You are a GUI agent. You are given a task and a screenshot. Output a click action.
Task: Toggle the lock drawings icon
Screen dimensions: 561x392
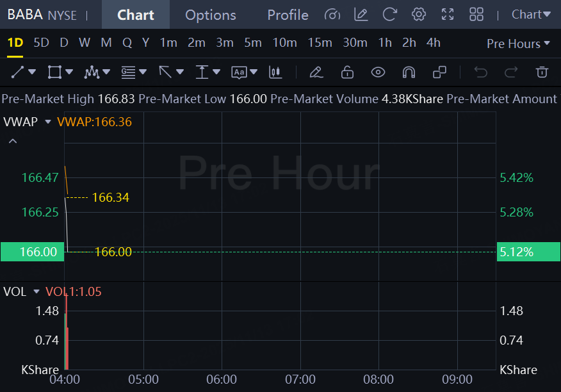click(x=347, y=72)
